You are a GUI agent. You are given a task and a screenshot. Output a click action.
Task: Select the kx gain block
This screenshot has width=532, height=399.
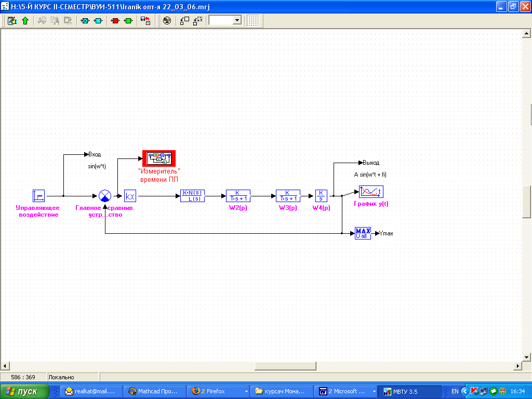point(130,196)
